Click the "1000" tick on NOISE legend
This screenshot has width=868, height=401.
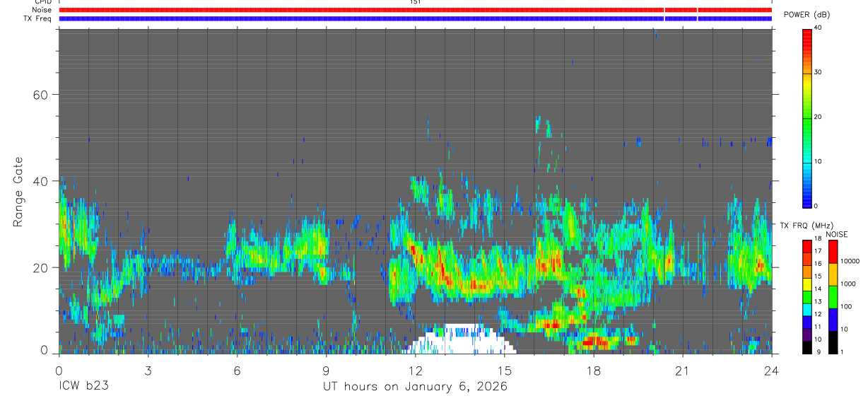coord(848,284)
